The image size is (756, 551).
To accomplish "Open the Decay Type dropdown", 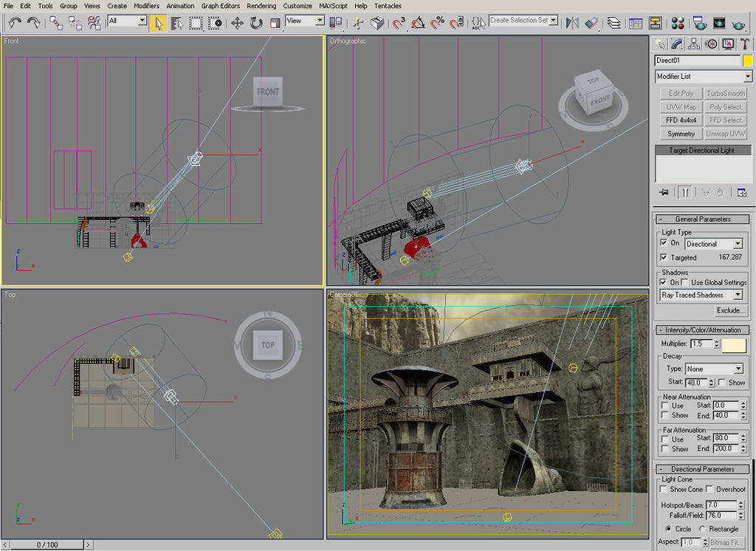I will point(714,369).
